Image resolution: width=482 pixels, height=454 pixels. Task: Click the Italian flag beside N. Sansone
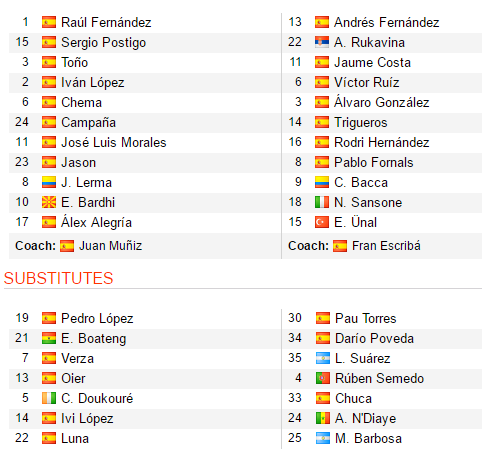(x=322, y=202)
